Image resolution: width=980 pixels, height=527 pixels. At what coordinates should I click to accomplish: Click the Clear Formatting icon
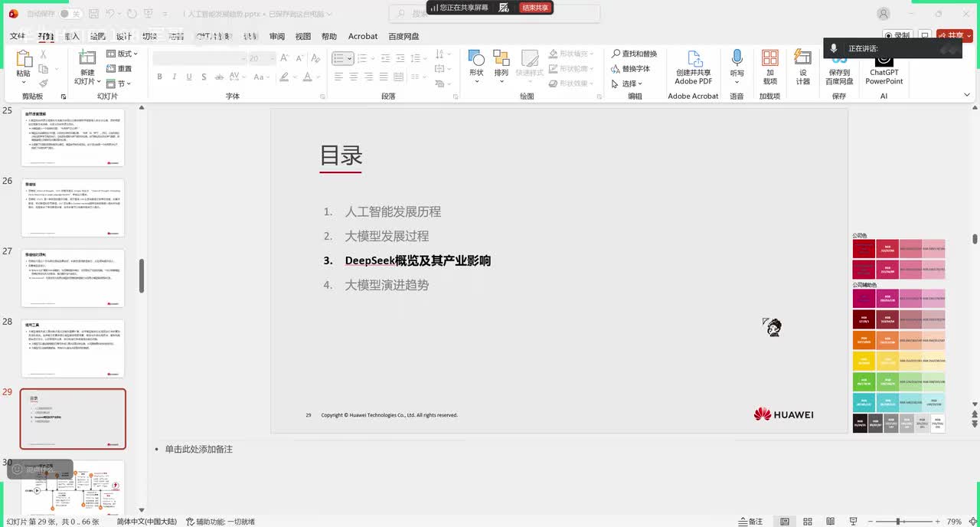pyautogui.click(x=317, y=58)
